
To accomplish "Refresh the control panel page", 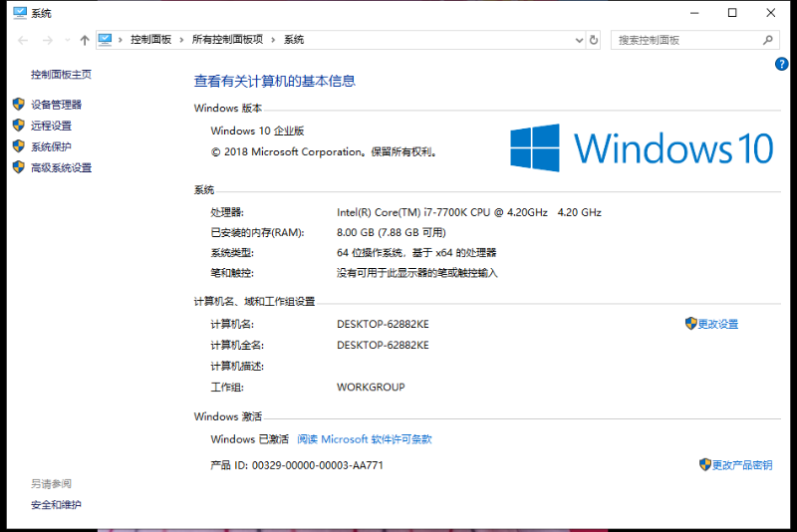I will click(x=594, y=40).
